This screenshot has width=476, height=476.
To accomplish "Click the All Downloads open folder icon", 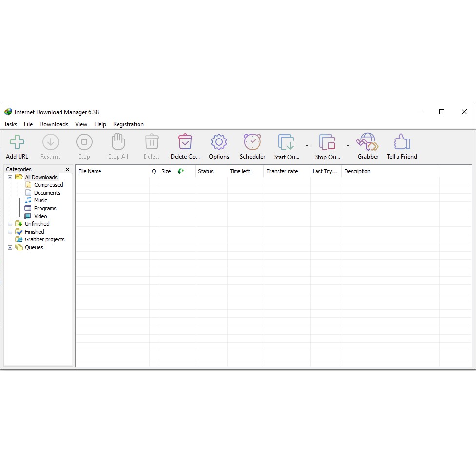I will (19, 177).
